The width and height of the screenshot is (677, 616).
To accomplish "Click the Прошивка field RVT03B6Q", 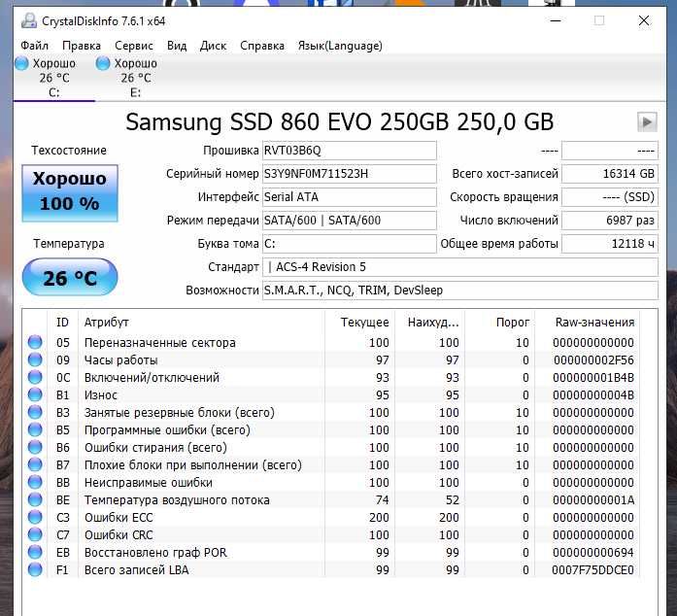I will 350,151.
